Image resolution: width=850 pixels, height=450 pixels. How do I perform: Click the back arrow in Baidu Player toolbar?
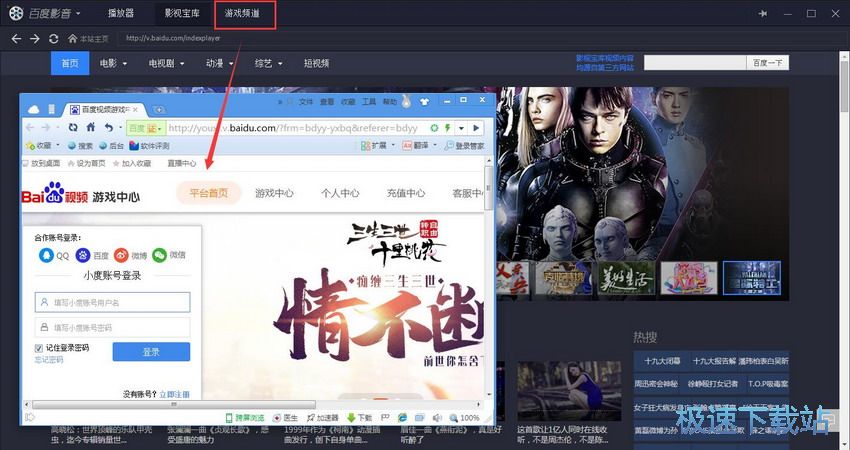(16, 38)
